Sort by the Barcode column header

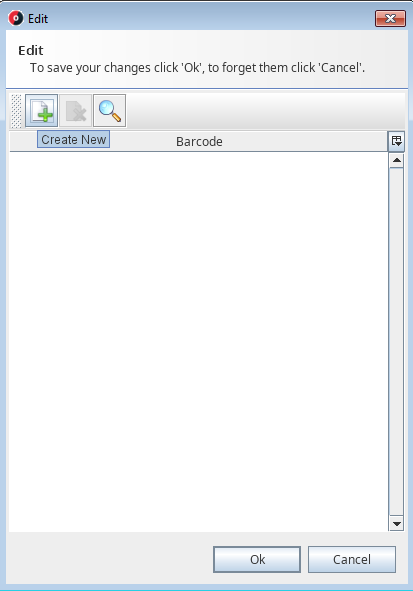[199, 142]
